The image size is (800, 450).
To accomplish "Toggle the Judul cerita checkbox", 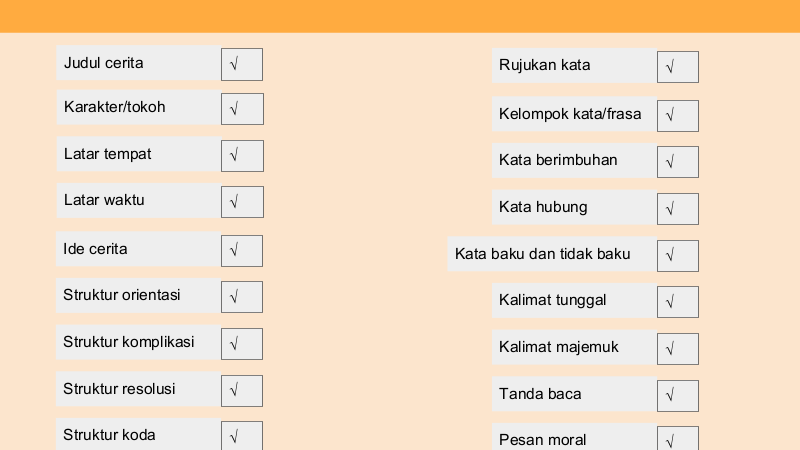I will point(242,64).
